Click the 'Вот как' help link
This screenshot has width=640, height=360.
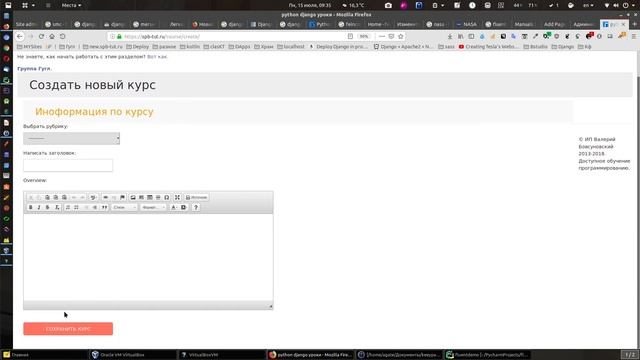(157, 57)
